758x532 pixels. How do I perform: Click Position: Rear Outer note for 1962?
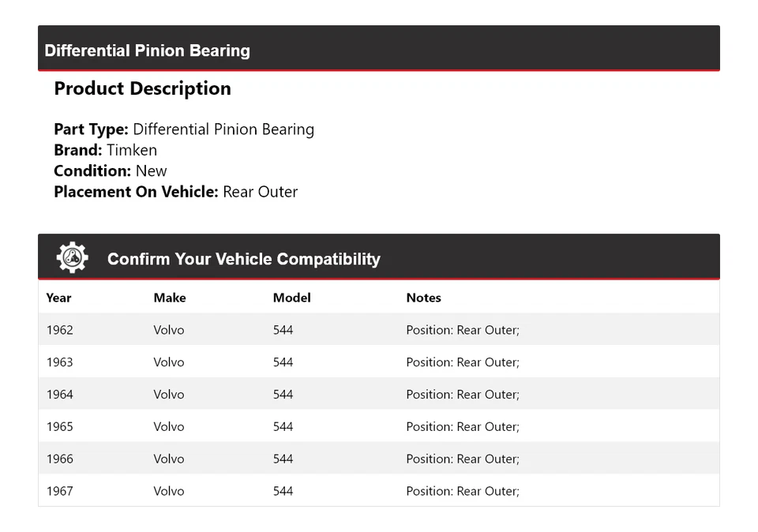click(x=463, y=330)
